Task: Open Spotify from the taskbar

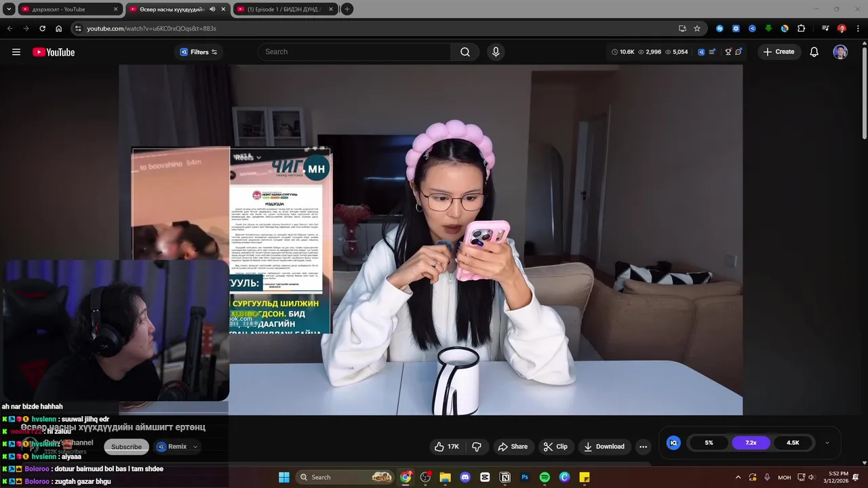Action: 545,477
